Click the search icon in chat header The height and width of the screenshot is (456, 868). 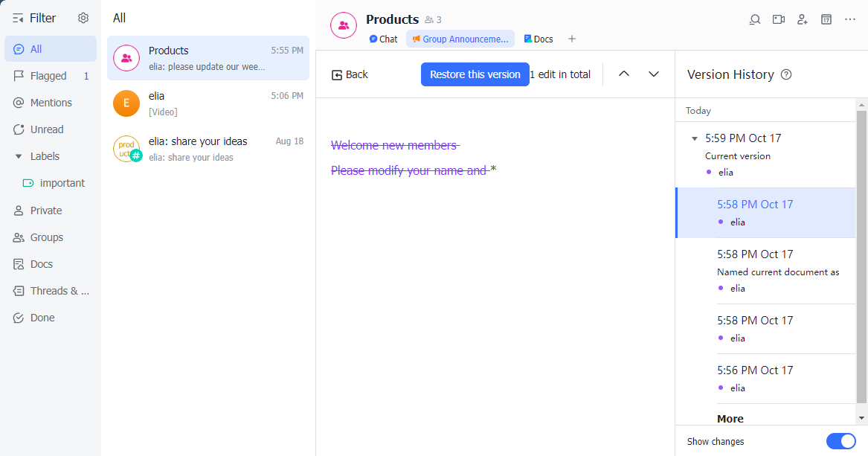(x=755, y=19)
